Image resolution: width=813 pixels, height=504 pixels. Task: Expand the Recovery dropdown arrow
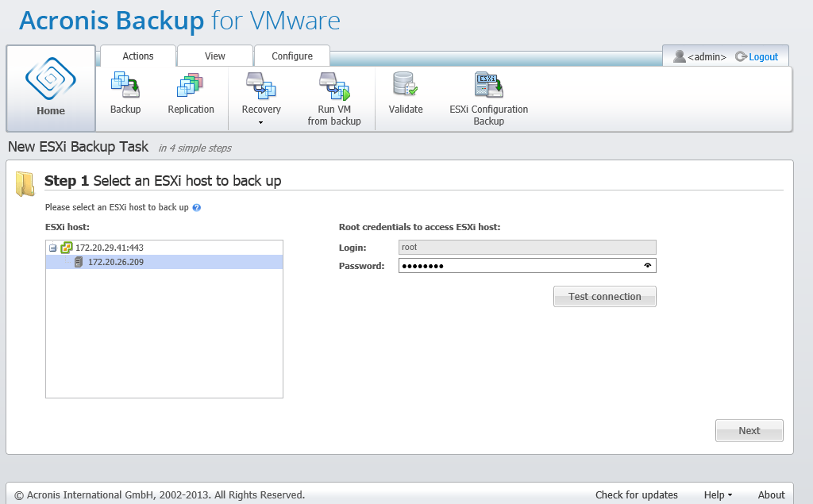[x=260, y=123]
